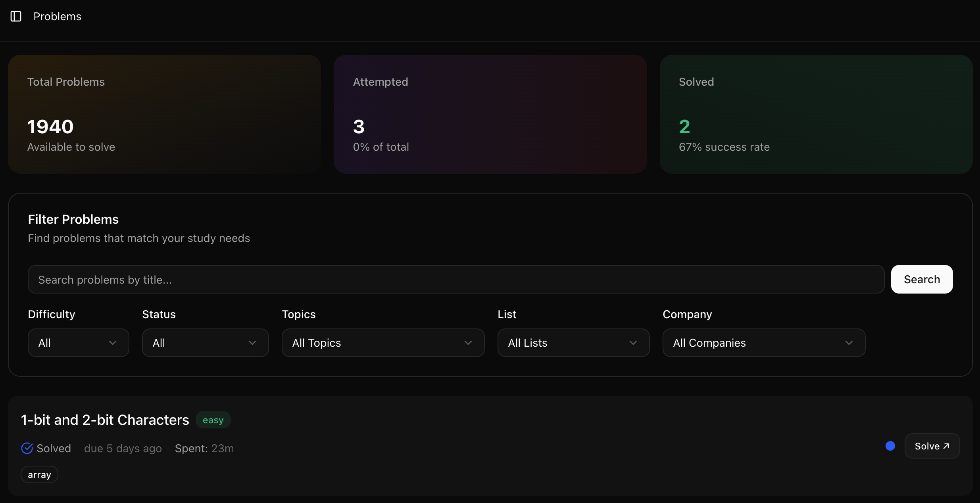This screenshot has height=503, width=980.
Task: Click the Solved stats card
Action: point(816,114)
